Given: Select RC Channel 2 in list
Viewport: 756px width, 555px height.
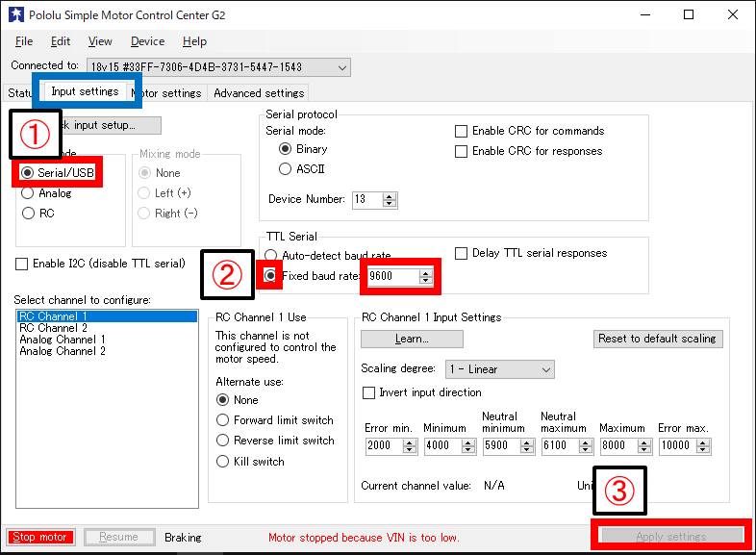Looking at the screenshot, I should 107,328.
